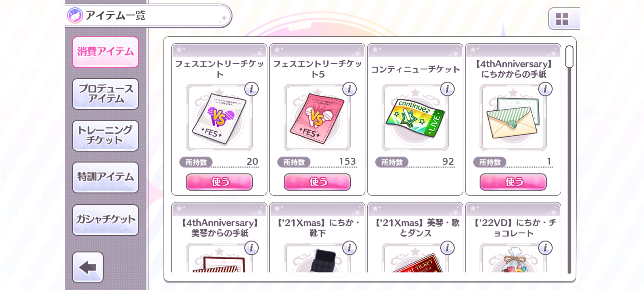644x290 pixels.
Task: Open the ガシャチケット tab
Action: [x=105, y=220]
